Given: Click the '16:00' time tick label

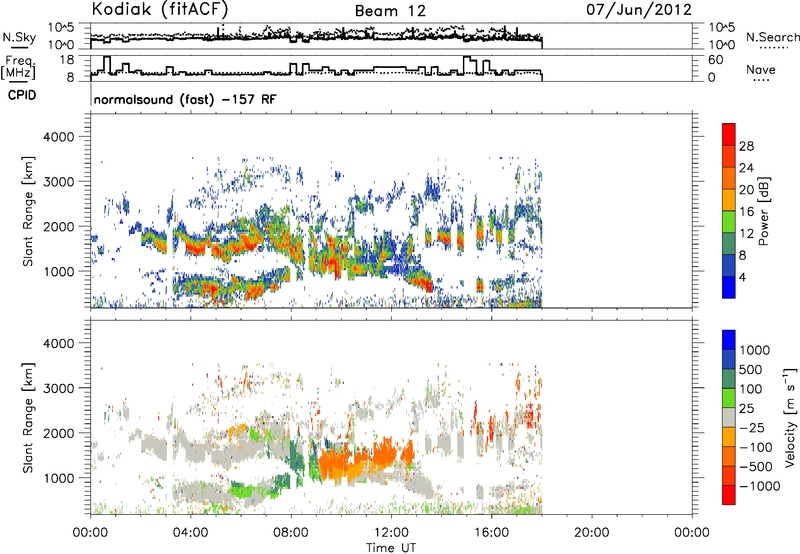Looking at the screenshot, I should (491, 533).
